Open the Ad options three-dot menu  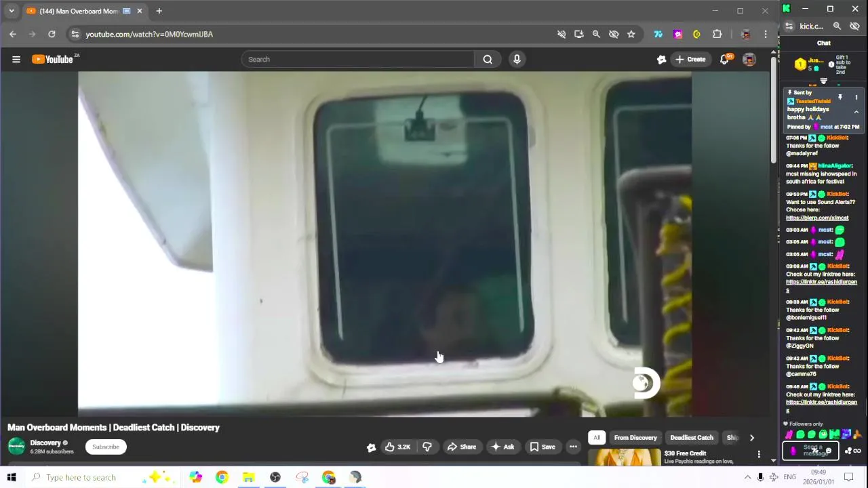(x=759, y=454)
